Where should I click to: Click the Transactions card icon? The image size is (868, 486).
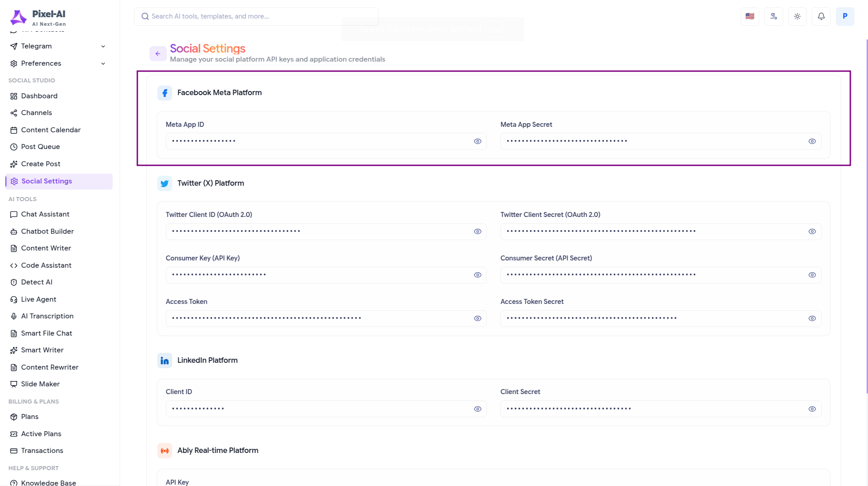[x=14, y=451]
